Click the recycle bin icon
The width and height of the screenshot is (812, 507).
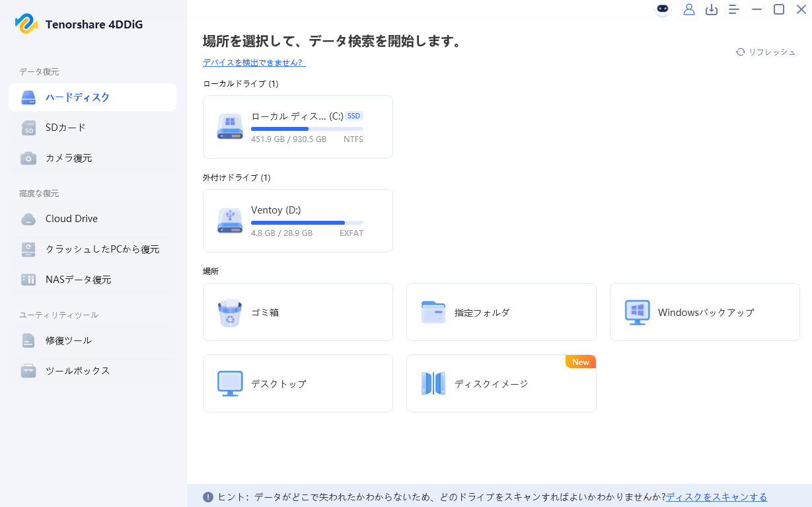[x=230, y=313]
